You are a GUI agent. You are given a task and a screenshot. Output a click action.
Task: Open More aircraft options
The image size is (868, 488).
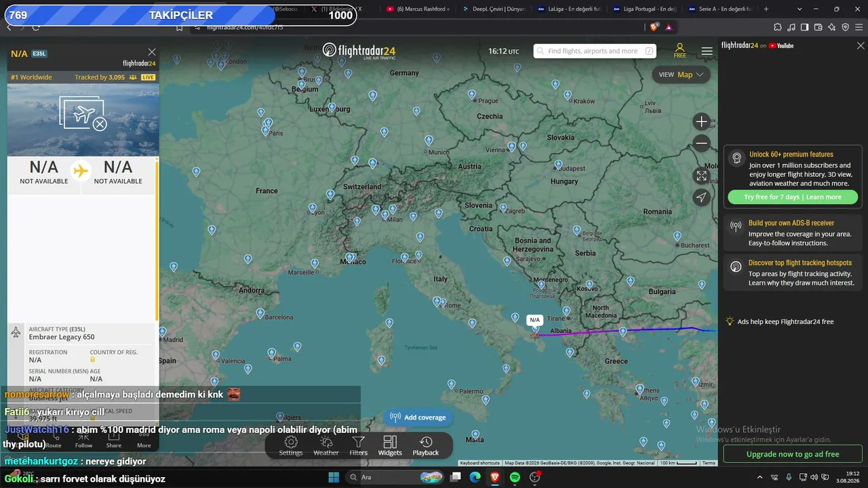pos(144,439)
